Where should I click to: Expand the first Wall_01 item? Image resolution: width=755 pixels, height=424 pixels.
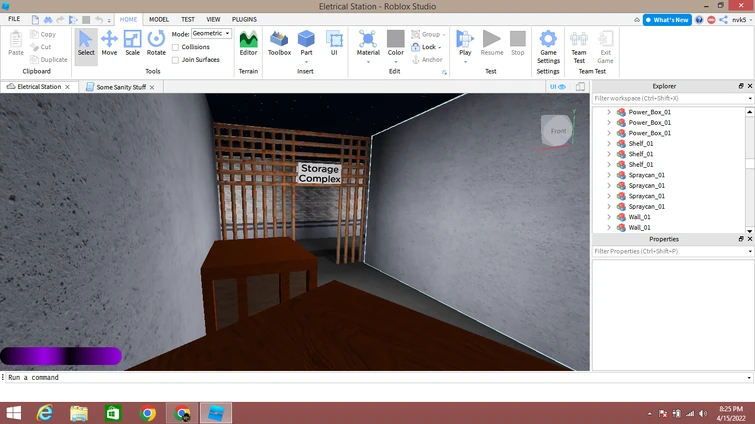click(x=609, y=217)
